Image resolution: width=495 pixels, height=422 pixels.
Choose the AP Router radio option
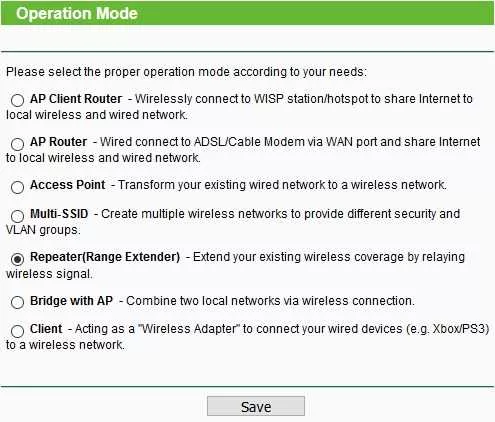(17, 144)
